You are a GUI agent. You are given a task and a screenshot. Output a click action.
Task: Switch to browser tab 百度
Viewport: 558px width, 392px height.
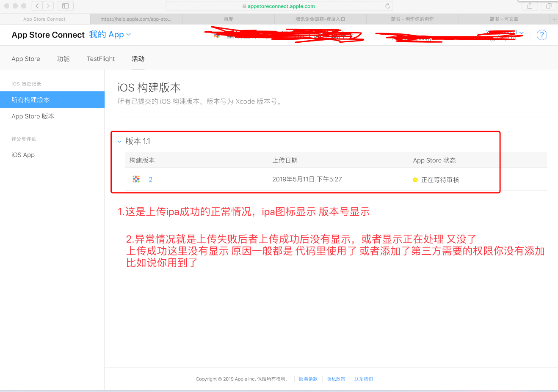229,19
